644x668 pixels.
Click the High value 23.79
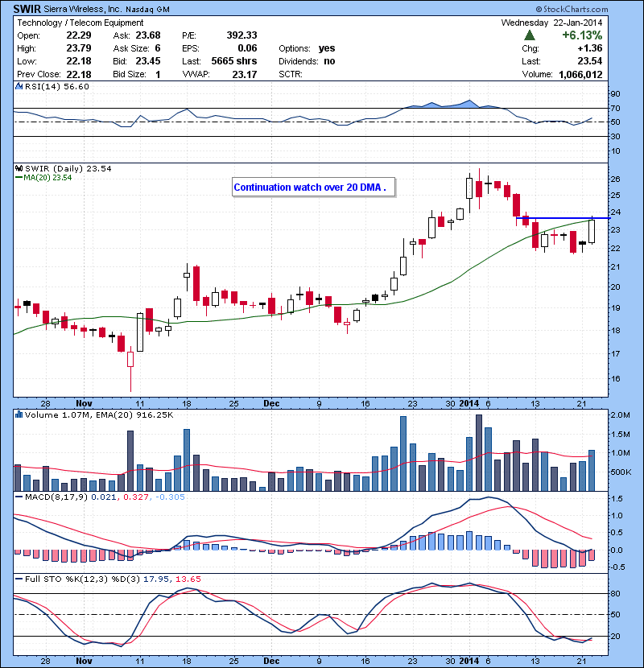(x=79, y=48)
